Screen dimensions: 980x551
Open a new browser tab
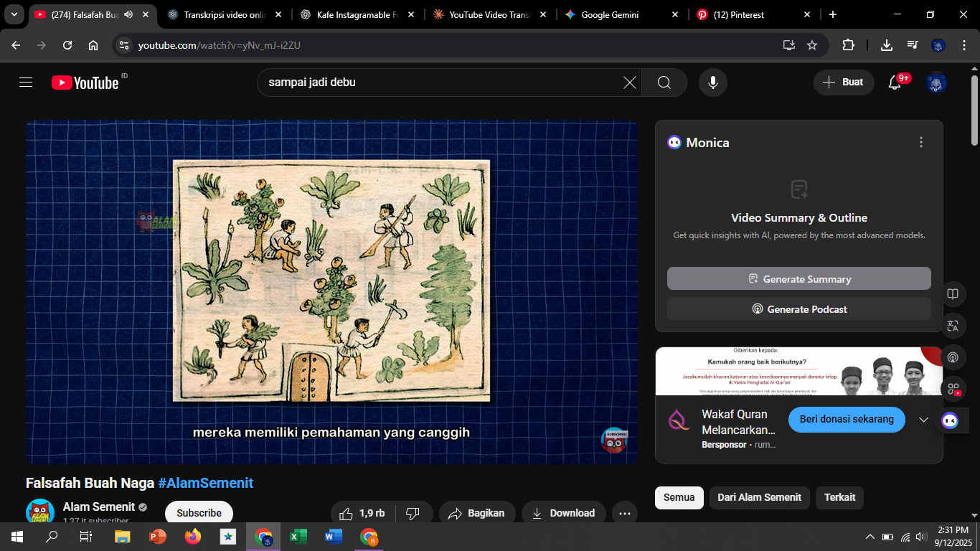coord(832,14)
